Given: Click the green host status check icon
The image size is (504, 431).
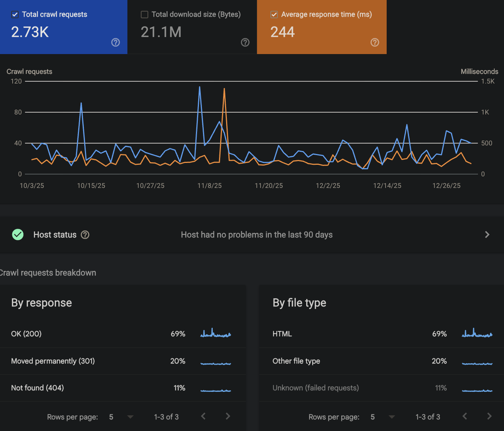Looking at the screenshot, I should click(18, 235).
